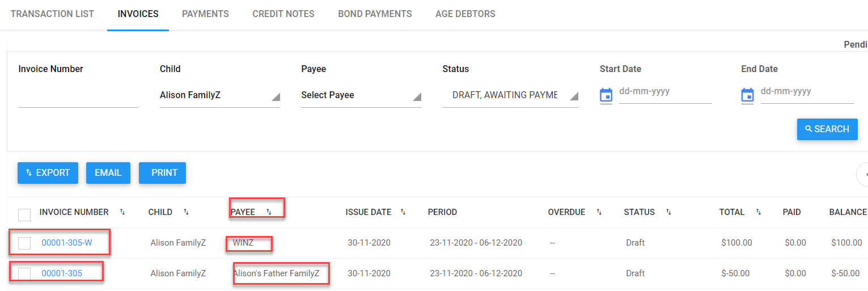The image size is (868, 291).
Task: Click the Start Date calendar icon
Action: (606, 95)
